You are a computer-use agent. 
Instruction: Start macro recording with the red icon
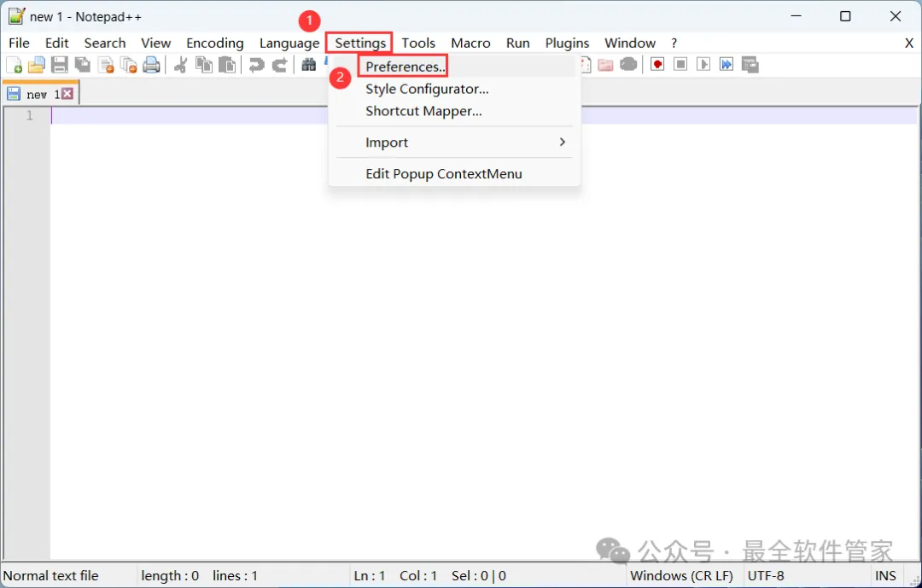tap(657, 64)
